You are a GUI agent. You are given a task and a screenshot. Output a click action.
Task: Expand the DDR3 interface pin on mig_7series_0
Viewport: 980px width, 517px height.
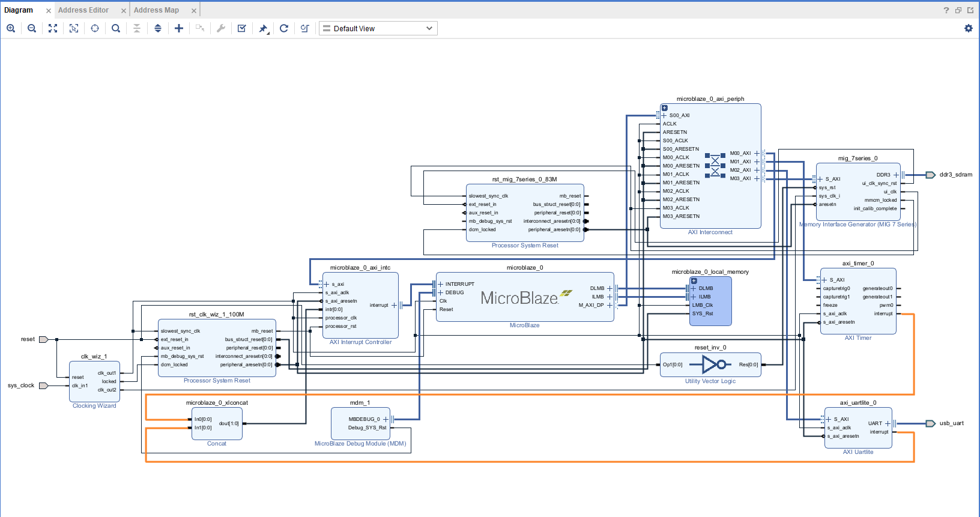pos(896,175)
